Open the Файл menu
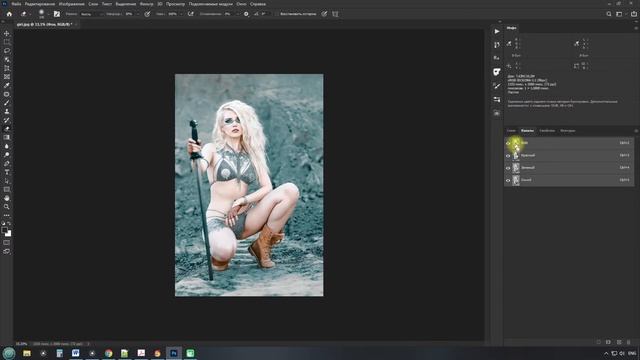 pyautogui.click(x=16, y=4)
